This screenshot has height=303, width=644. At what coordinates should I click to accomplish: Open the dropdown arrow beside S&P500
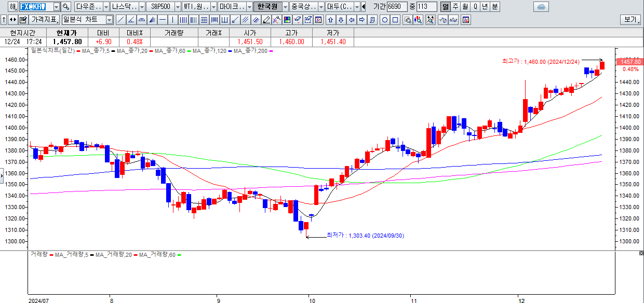tap(178, 7)
